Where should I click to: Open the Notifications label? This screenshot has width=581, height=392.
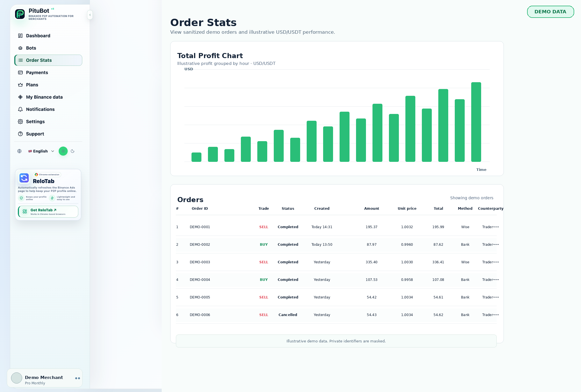(40, 109)
